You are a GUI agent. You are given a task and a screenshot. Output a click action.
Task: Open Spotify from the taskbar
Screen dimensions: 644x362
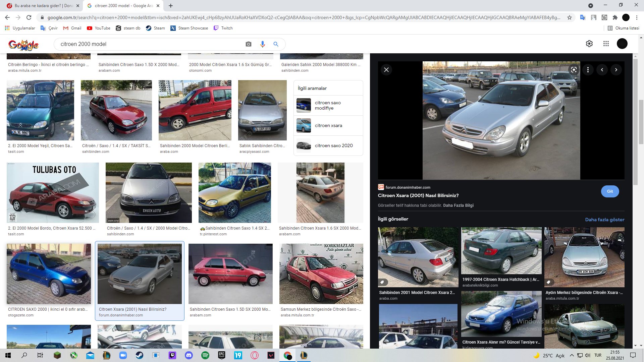click(205, 355)
